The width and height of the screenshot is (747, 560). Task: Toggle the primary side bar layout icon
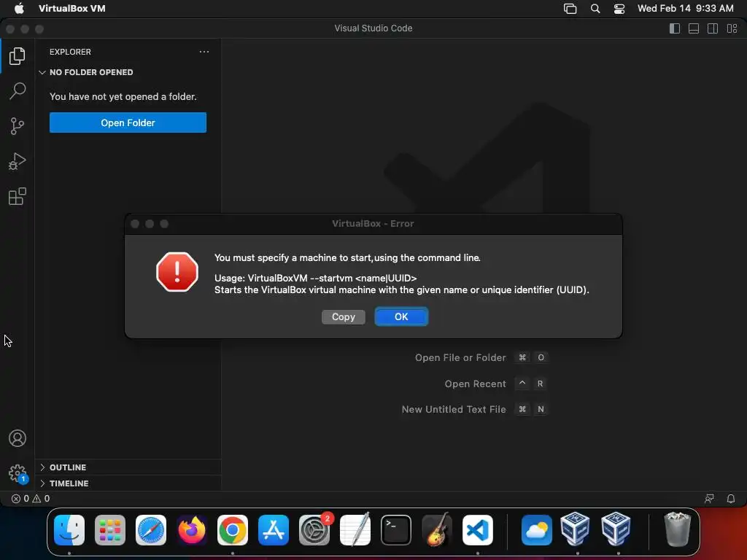[x=675, y=28]
